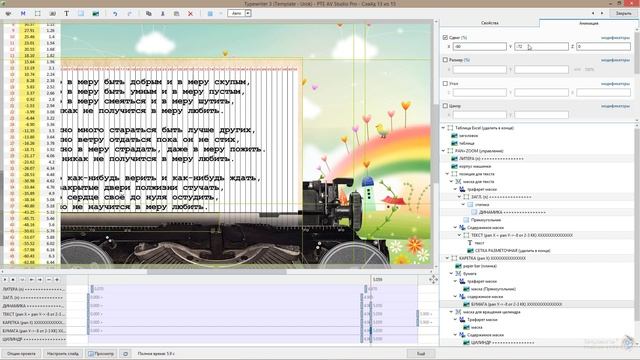Image resolution: width=640 pixels, height=360 pixels.
Task: Click the Закрыть button
Action: 623,13
